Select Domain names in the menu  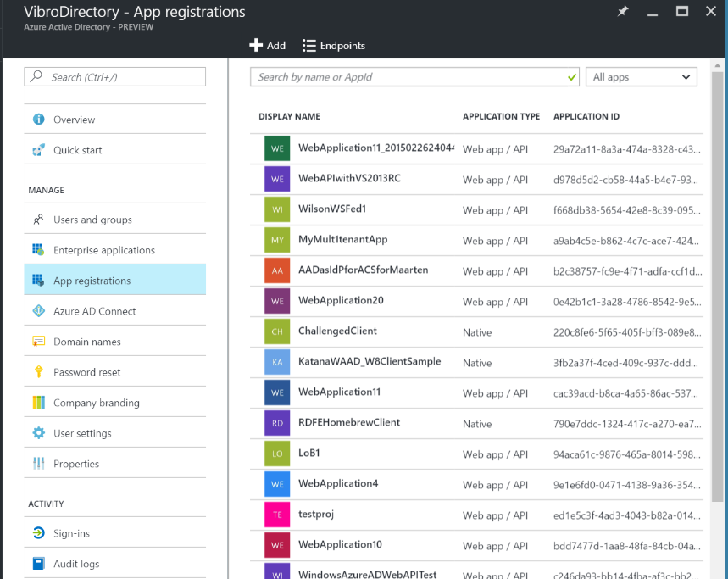click(x=114, y=342)
